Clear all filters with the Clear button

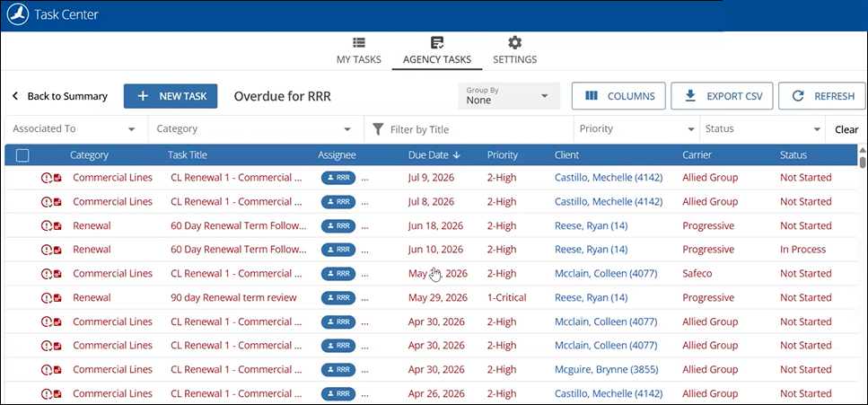tap(846, 129)
